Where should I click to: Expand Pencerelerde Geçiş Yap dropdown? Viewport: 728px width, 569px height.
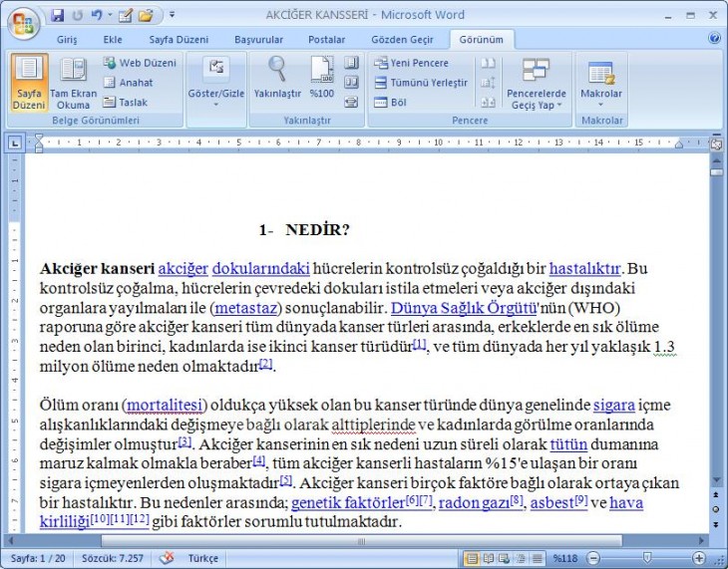537,84
